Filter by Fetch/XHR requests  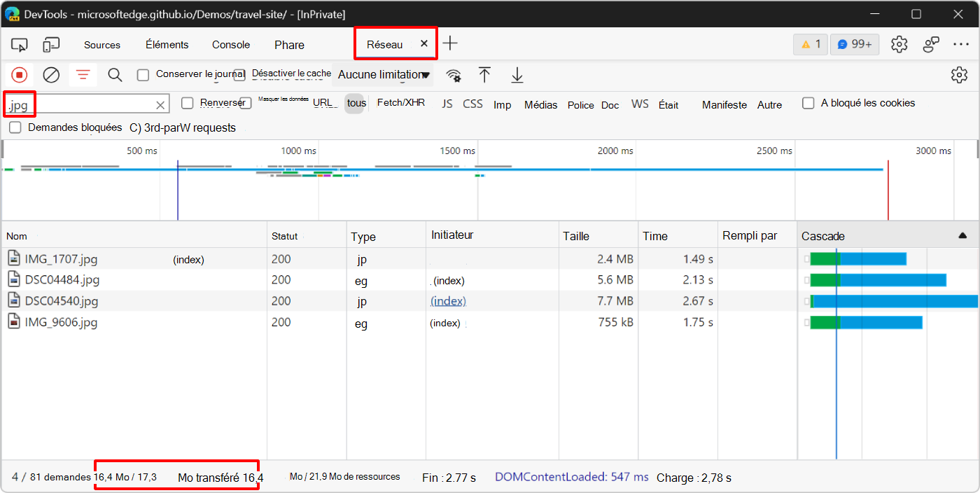[x=401, y=102]
